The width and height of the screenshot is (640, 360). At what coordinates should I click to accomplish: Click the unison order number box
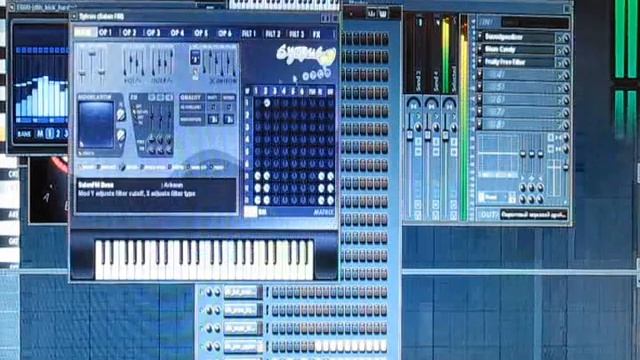point(195,58)
